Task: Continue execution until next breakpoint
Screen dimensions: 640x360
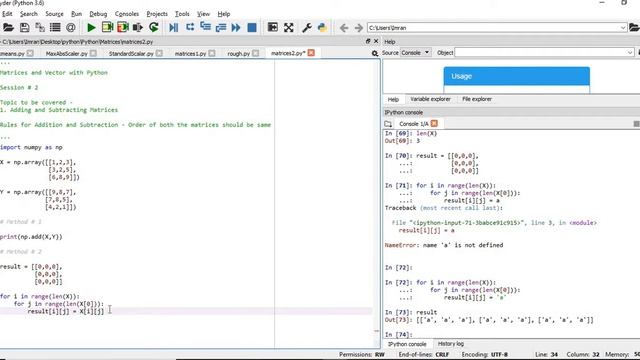Action: tap(236, 27)
